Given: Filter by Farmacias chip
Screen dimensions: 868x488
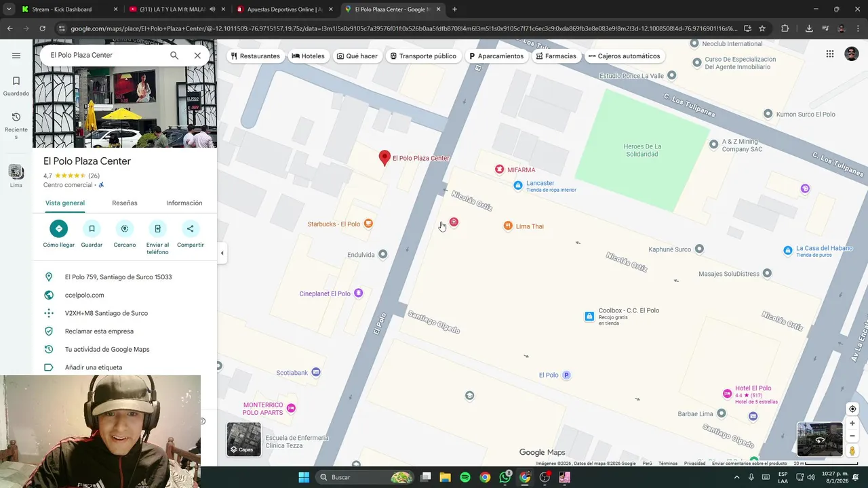Looking at the screenshot, I should [x=556, y=56].
